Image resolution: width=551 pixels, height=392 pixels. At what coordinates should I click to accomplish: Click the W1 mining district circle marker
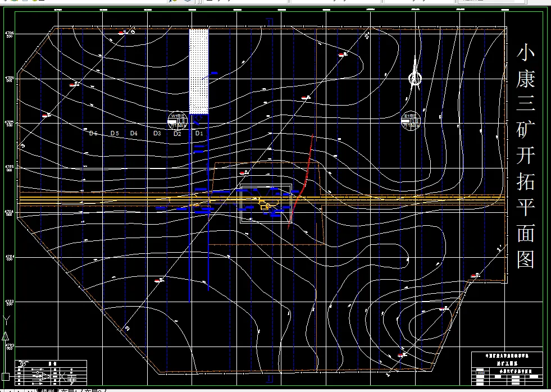[x=177, y=121]
